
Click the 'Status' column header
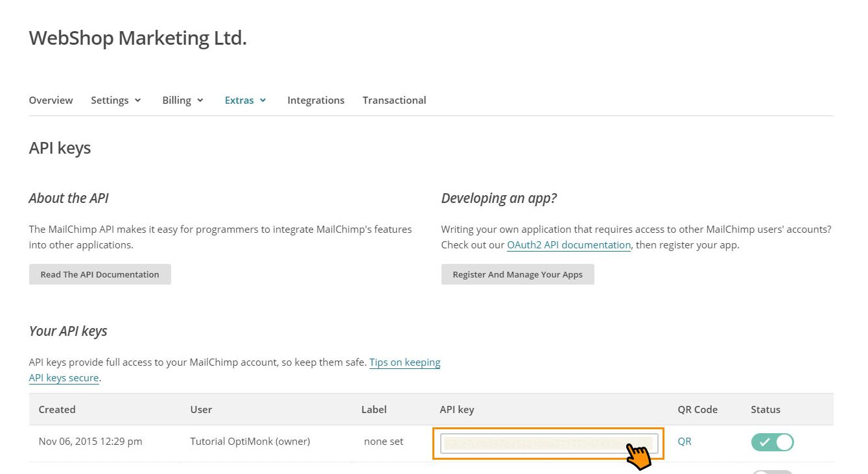766,409
